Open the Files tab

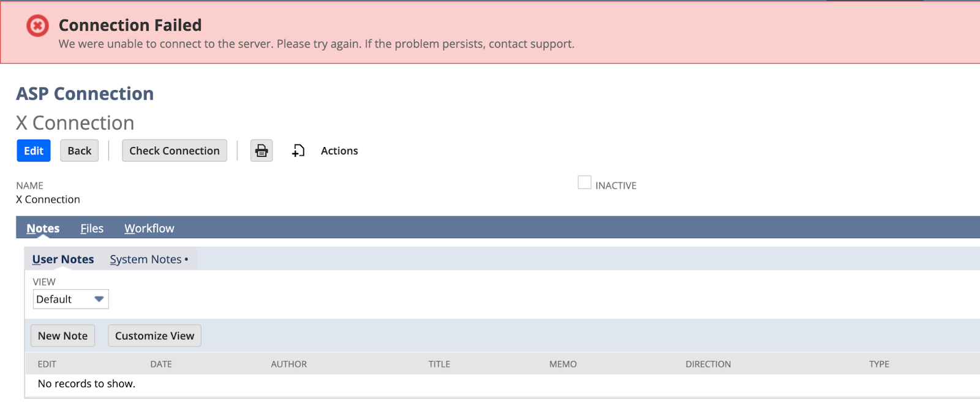point(92,228)
